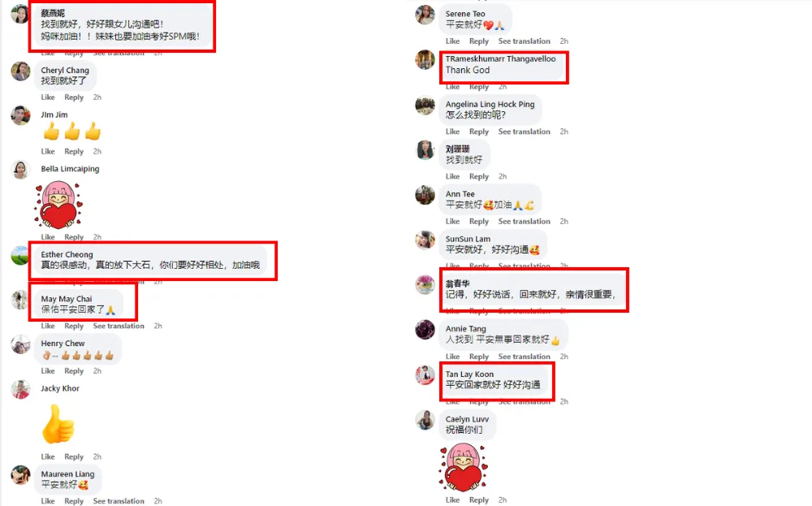The image size is (812, 506).
Task: Click Maureen Liang's profile avatar
Action: pyautogui.click(x=20, y=475)
